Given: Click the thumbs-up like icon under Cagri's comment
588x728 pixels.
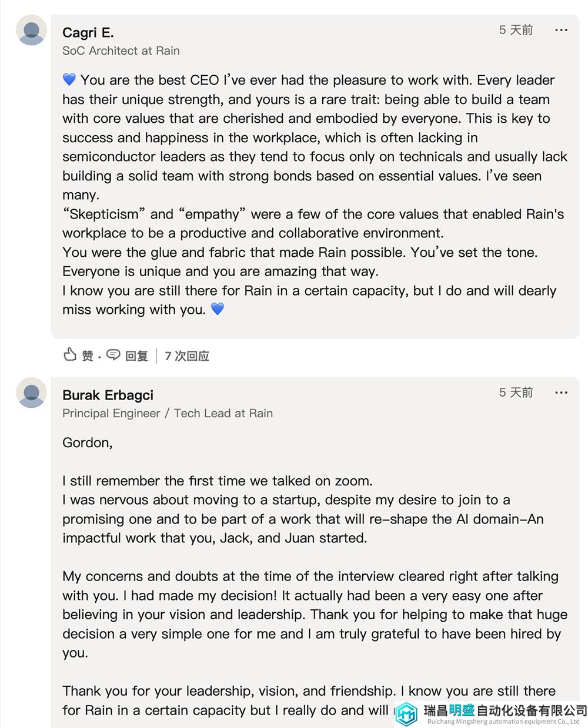Looking at the screenshot, I should (x=70, y=355).
